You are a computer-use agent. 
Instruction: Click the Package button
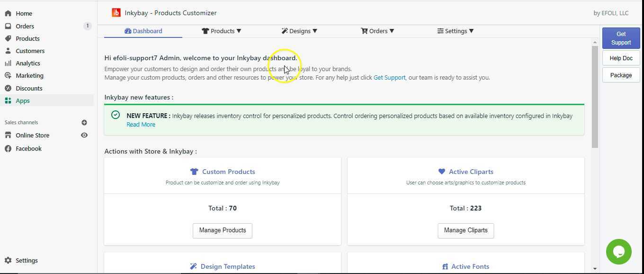pos(621,75)
